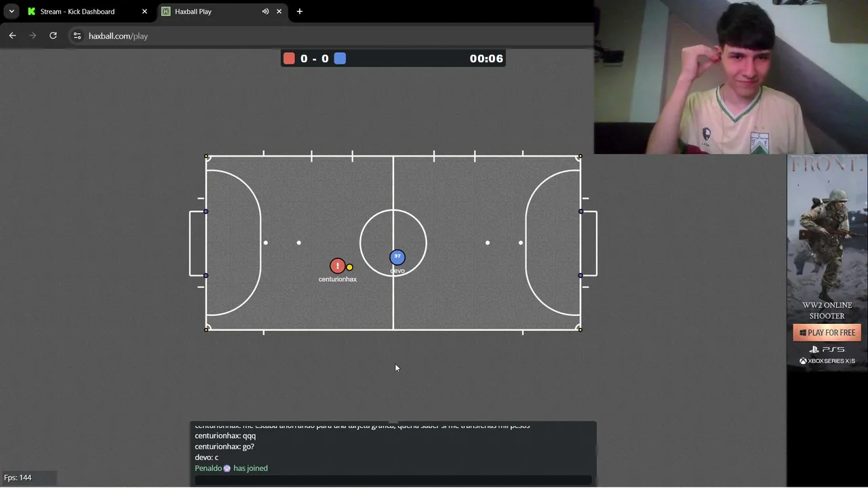Click the 0 - 0 score display
Viewport: 868px width, 488px height.
click(315, 59)
